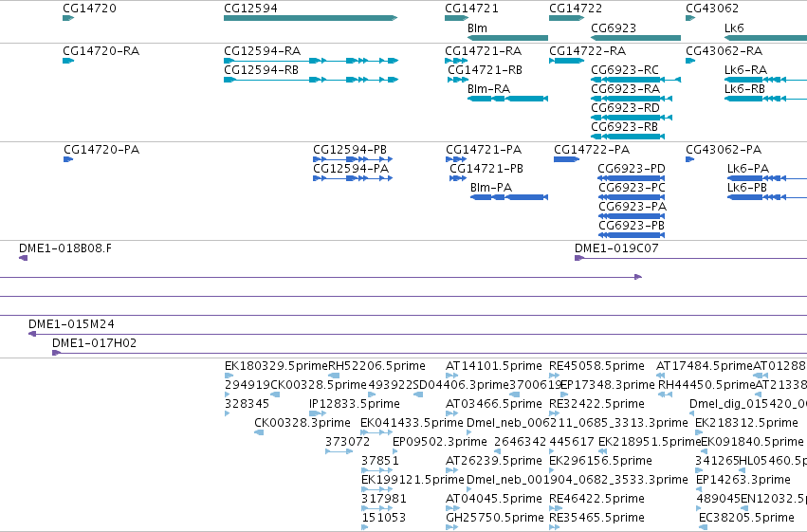Image resolution: width=807 pixels, height=532 pixels.
Task: Click the IP12833.5prime EST label
Action: coord(354,404)
